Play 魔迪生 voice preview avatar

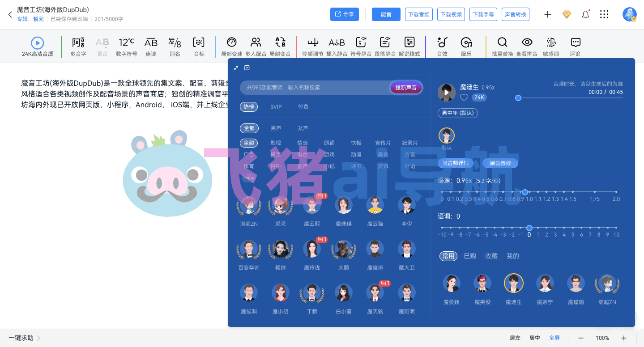(446, 92)
